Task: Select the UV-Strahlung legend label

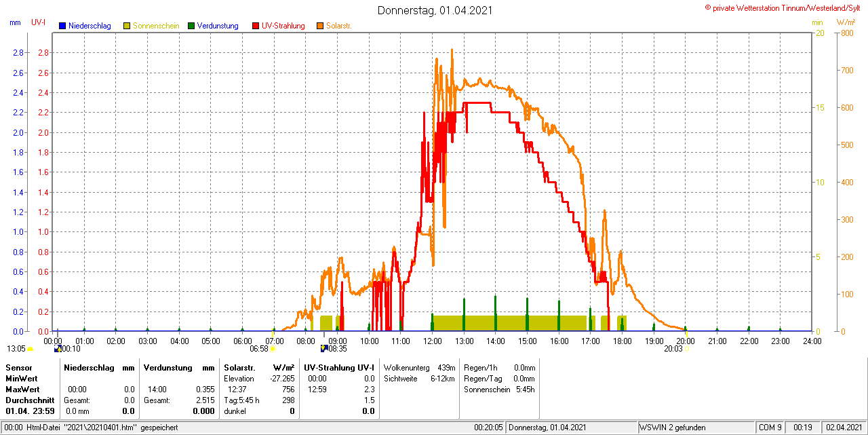Action: pos(283,26)
